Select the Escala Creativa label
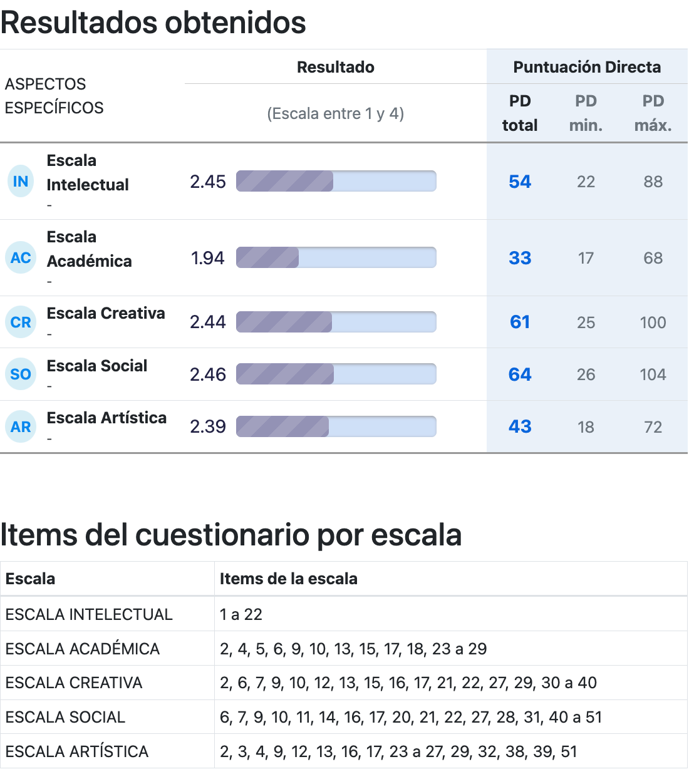The width and height of the screenshot is (694, 784). (x=106, y=314)
